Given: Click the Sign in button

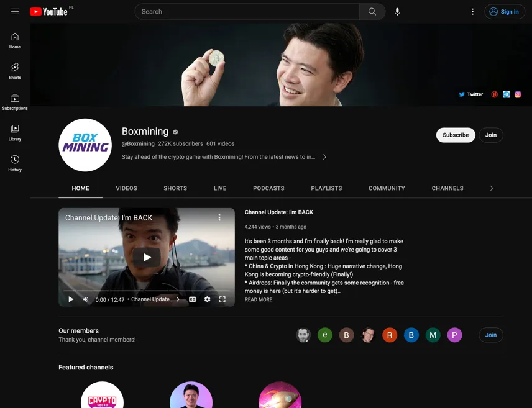Looking at the screenshot, I should coord(504,12).
